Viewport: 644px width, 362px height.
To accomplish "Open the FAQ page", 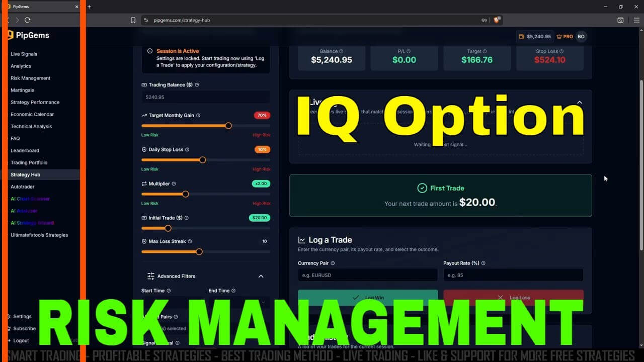I will point(15,138).
